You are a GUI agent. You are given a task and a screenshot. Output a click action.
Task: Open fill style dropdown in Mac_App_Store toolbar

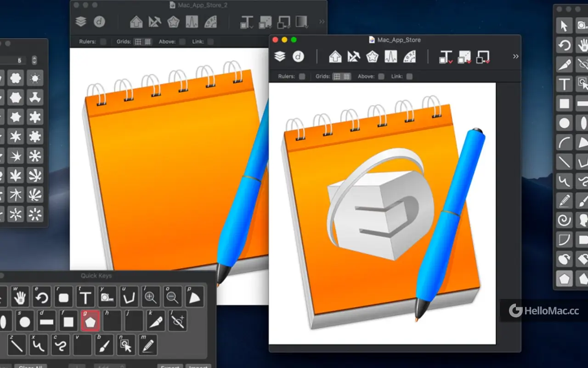tap(464, 57)
